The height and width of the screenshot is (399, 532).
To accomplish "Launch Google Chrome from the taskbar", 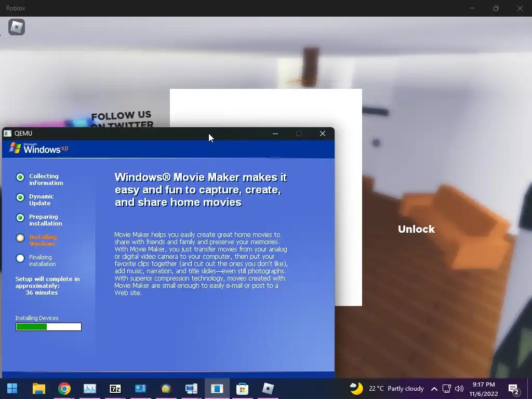I will click(x=64, y=389).
